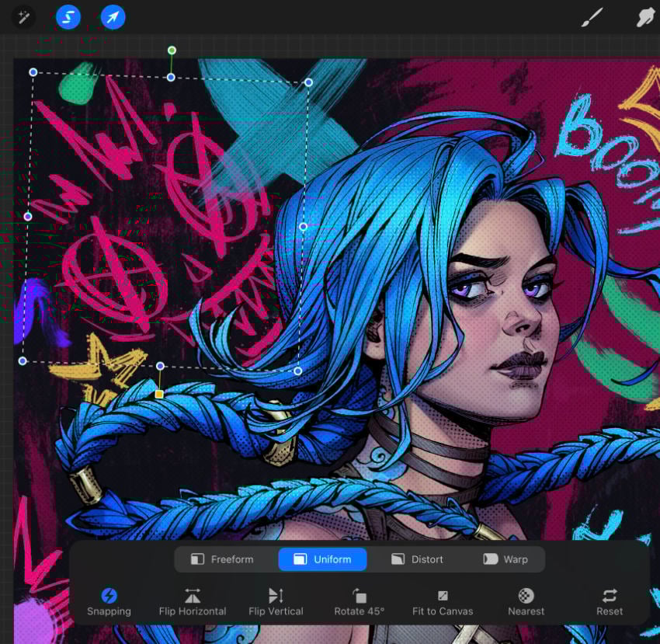Choose Fit to Canvas
660x644 pixels.
443,602
